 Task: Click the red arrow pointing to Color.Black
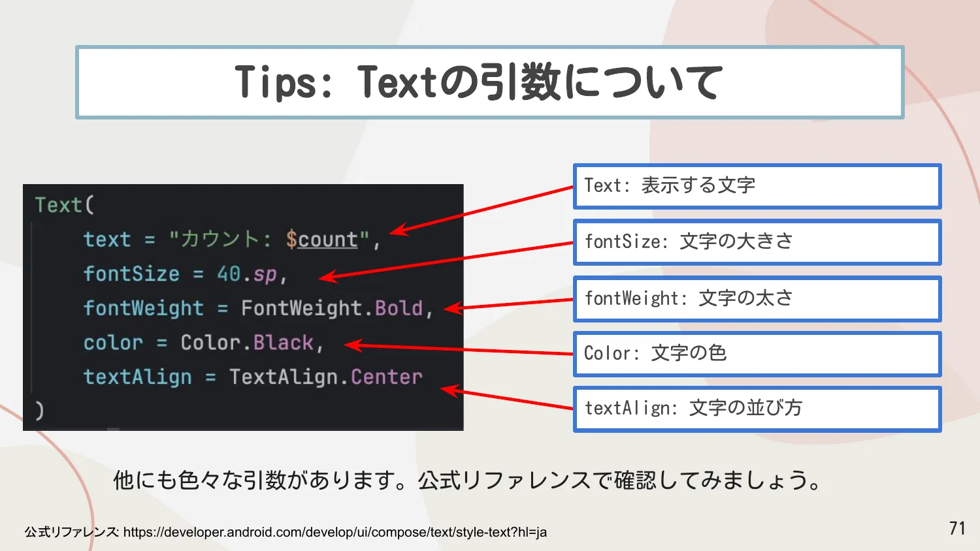(x=457, y=349)
